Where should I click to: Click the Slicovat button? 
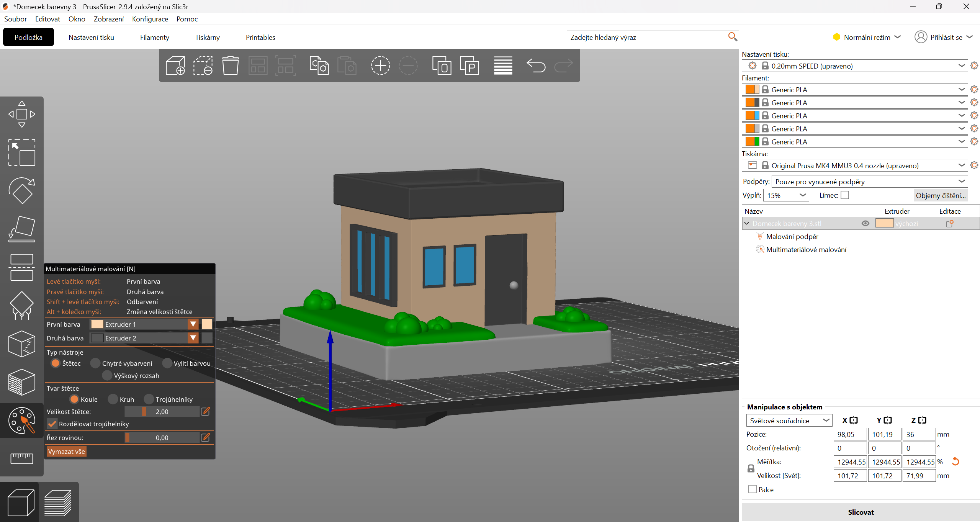[861, 512]
